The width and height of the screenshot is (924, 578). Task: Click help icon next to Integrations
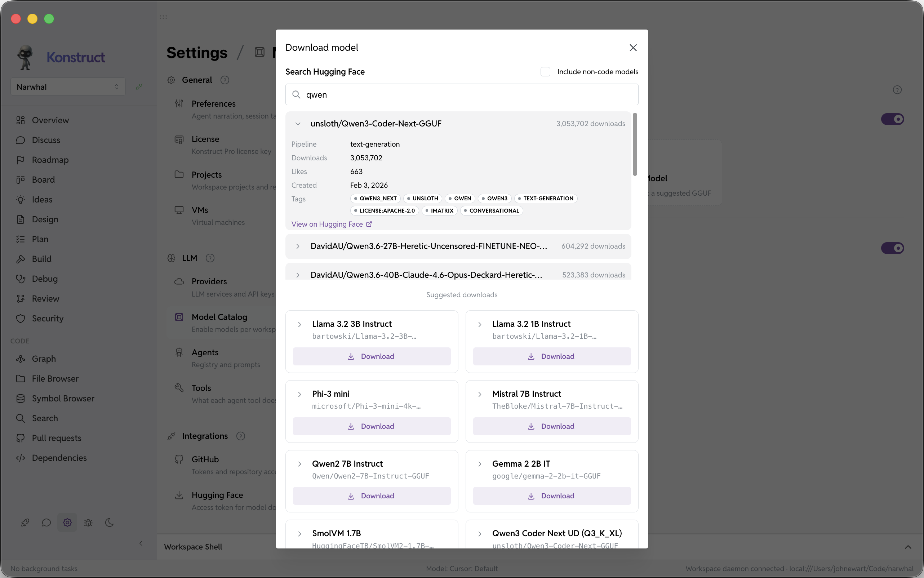pos(240,436)
